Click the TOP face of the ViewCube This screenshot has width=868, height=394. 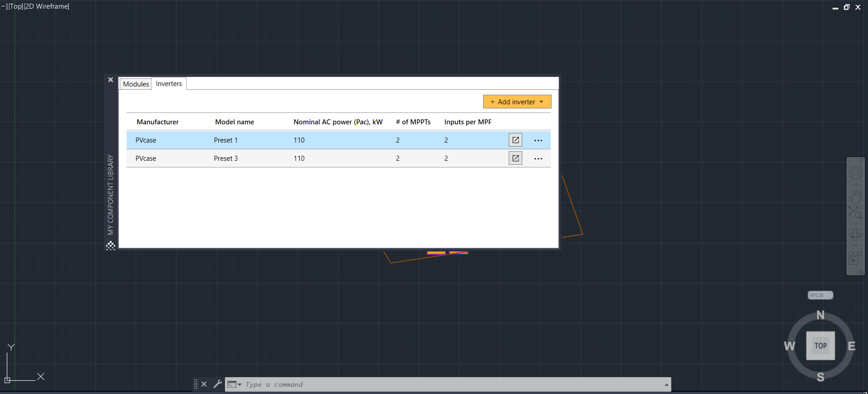pyautogui.click(x=821, y=346)
